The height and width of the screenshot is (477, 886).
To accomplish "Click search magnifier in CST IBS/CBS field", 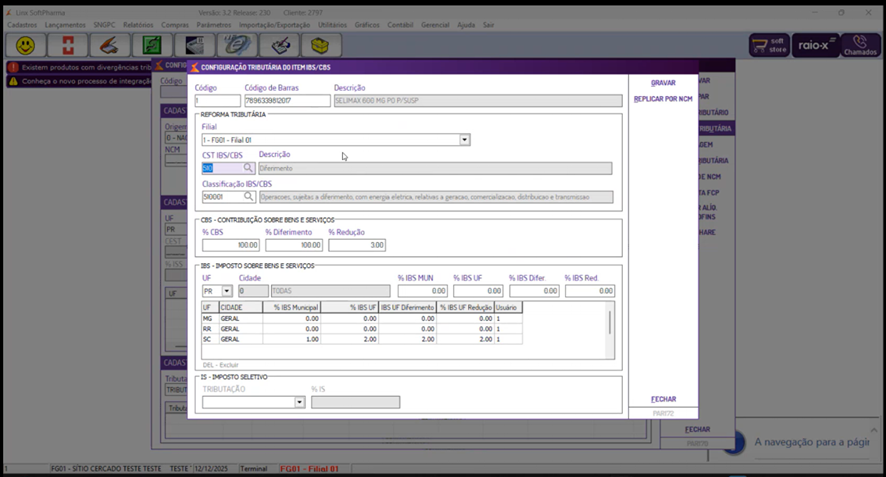I will (249, 169).
